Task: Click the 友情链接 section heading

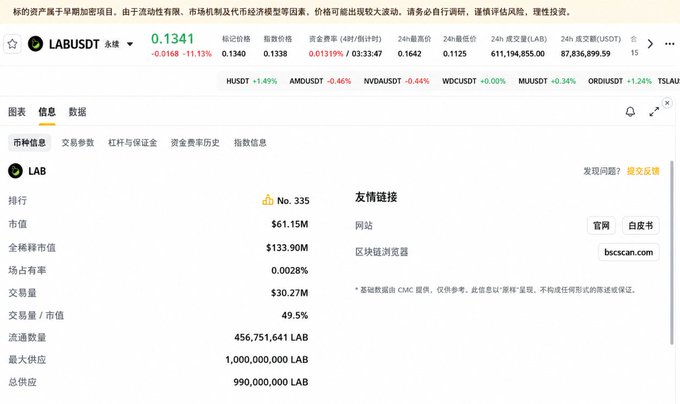Action: [x=376, y=197]
